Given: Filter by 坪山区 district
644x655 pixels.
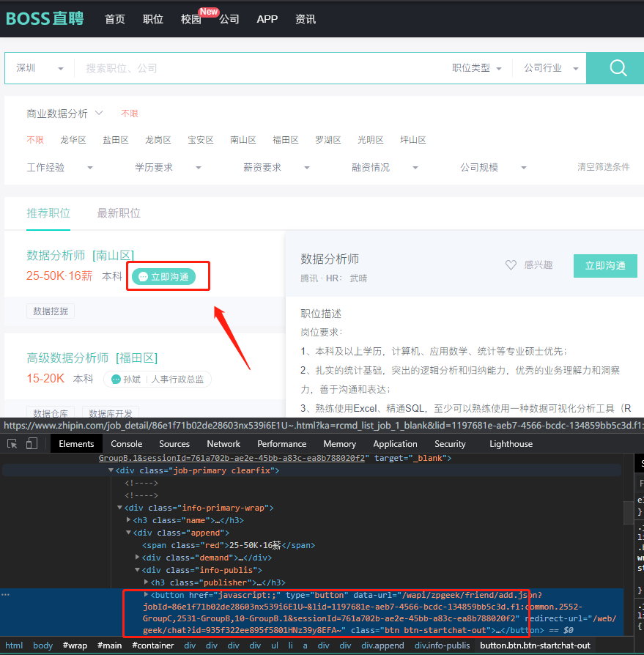Looking at the screenshot, I should tap(413, 140).
